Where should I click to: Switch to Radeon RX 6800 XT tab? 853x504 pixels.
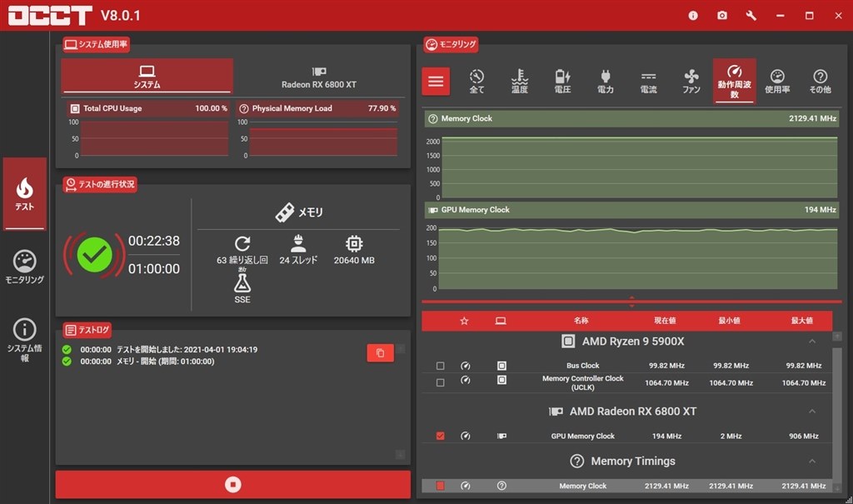click(319, 77)
